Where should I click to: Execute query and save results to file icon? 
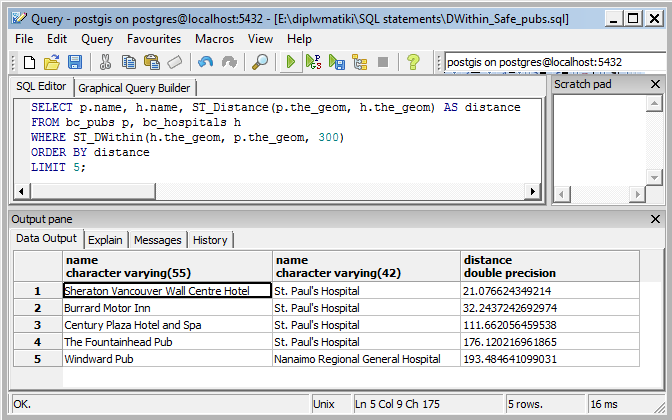point(337,63)
